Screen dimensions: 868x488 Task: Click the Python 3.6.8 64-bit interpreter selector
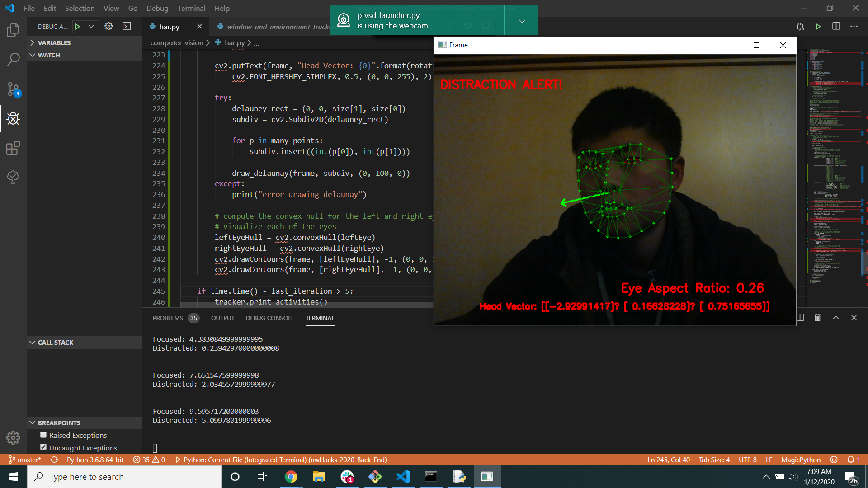[95, 460]
